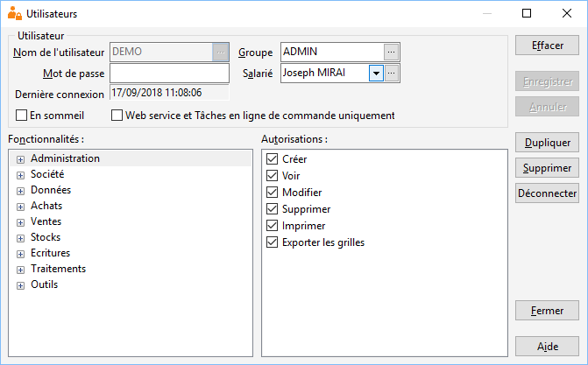Enable Web service et Tâches en ligne checkbox
588x365 pixels.
[117, 115]
